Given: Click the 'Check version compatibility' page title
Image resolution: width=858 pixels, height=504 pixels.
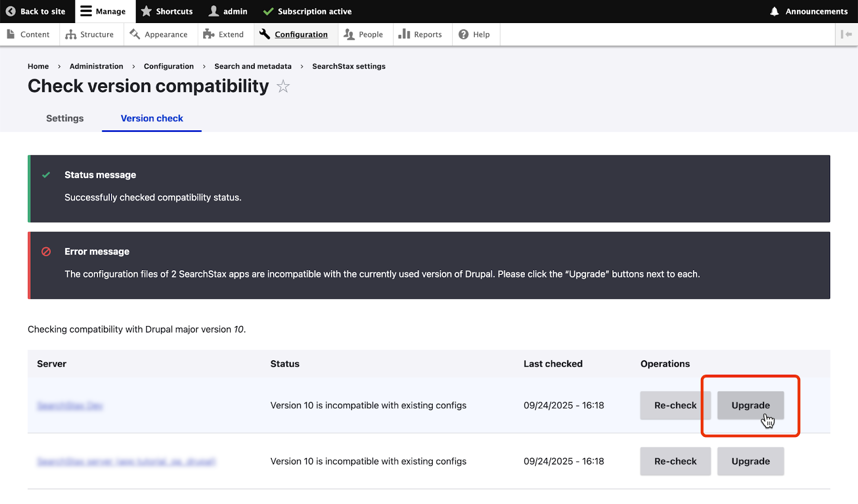Looking at the screenshot, I should click(x=149, y=86).
